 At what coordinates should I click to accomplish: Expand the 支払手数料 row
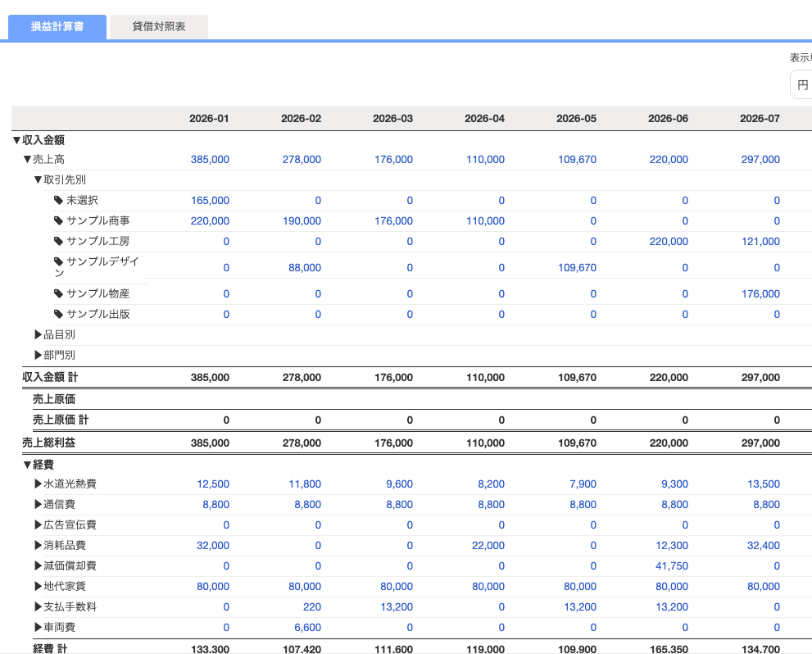pos(38,607)
